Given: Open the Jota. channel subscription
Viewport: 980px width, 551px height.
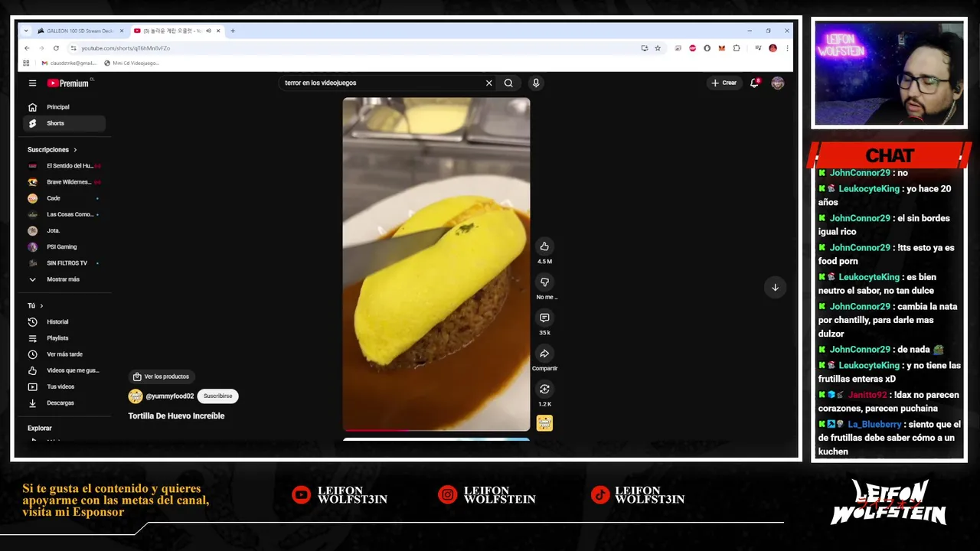Looking at the screenshot, I should pos(65,230).
